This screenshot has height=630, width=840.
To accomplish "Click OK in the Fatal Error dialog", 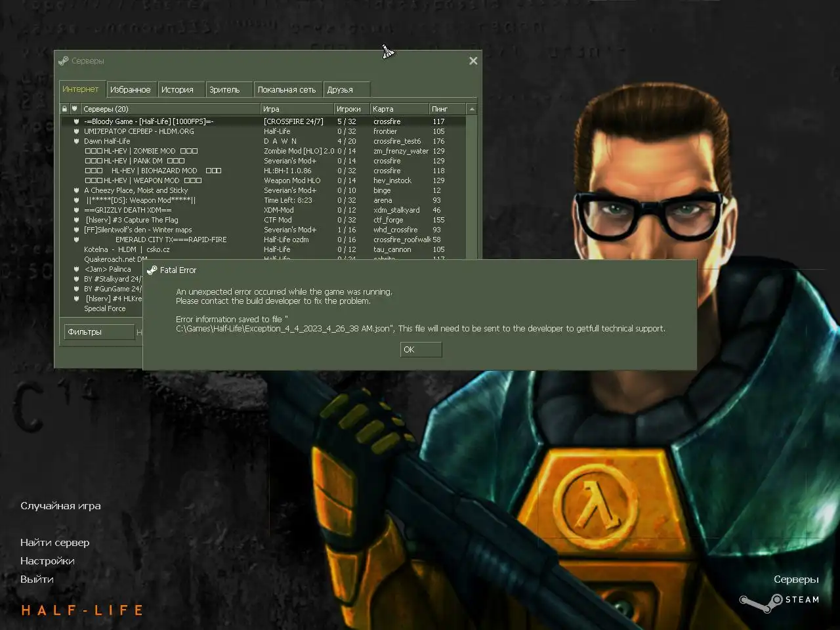I will (421, 350).
